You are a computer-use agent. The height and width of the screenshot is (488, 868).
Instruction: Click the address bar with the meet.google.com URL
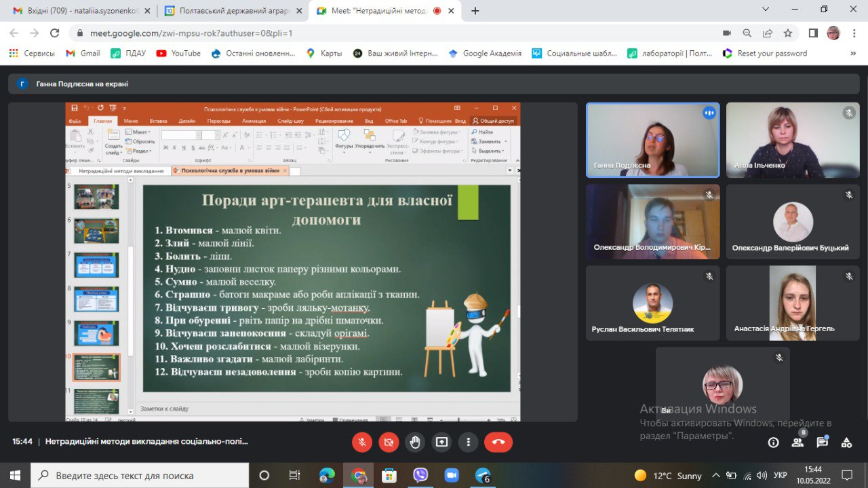pyautogui.click(x=393, y=33)
